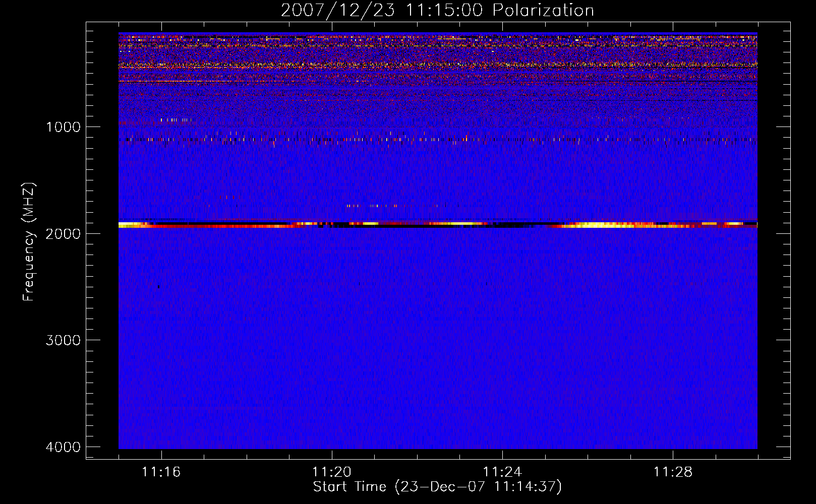This screenshot has width=816, height=504.
Task: Click the 'Frequency (MHZ)' axis title
Action: 29,241
